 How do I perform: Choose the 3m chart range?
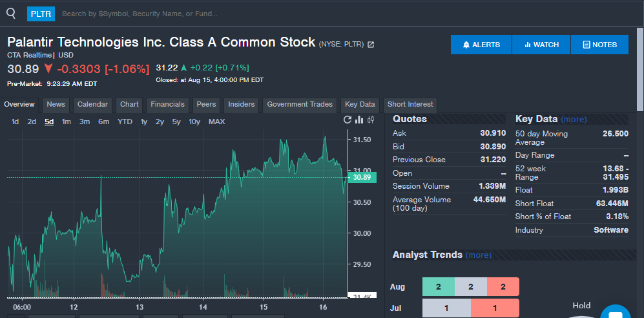click(85, 122)
